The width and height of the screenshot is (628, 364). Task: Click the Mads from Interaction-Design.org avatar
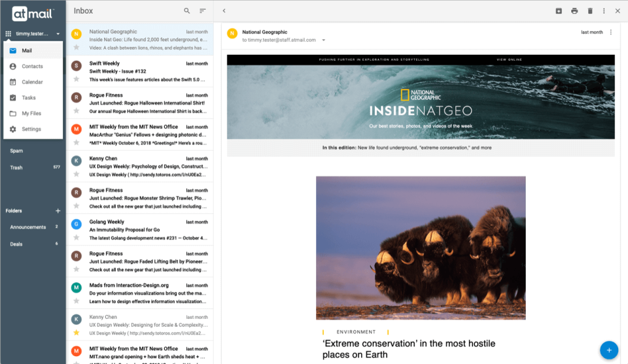76,287
